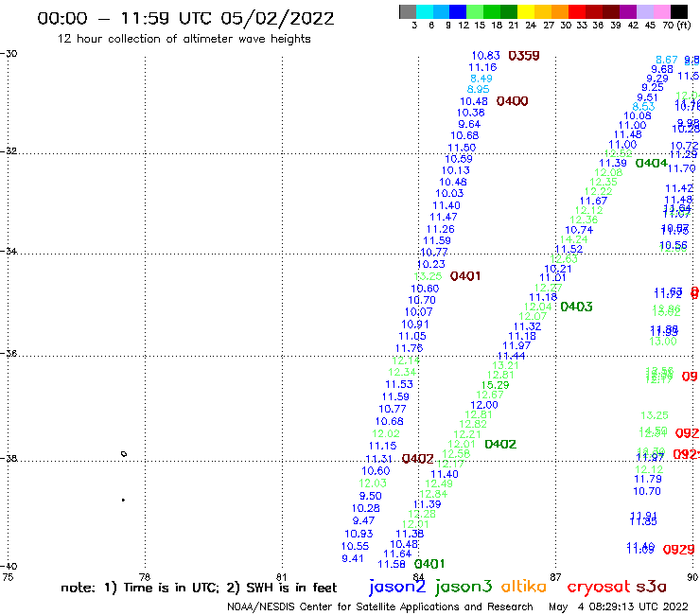Screen dimensions: 700x615
Task: Click the gray 3 ft legend swatch
Action: point(408,11)
